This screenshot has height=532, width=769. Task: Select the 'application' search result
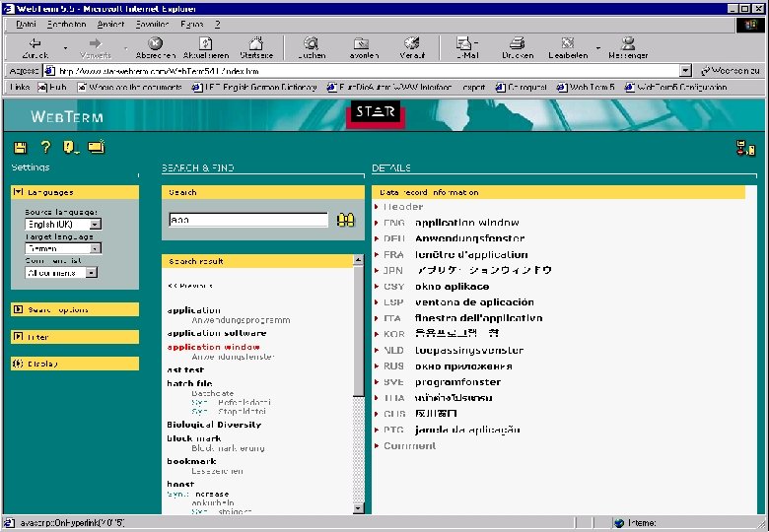(x=193, y=310)
